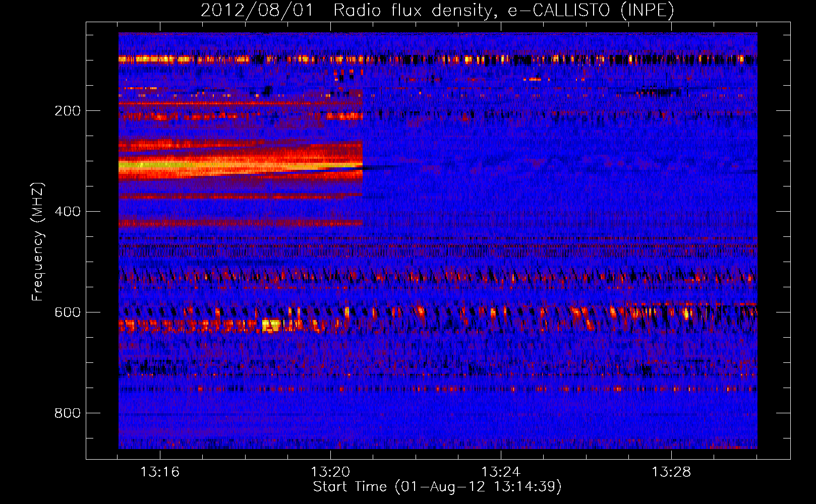The image size is (816, 504).
Task: Click the 800 frequency tick label
Action: click(68, 413)
